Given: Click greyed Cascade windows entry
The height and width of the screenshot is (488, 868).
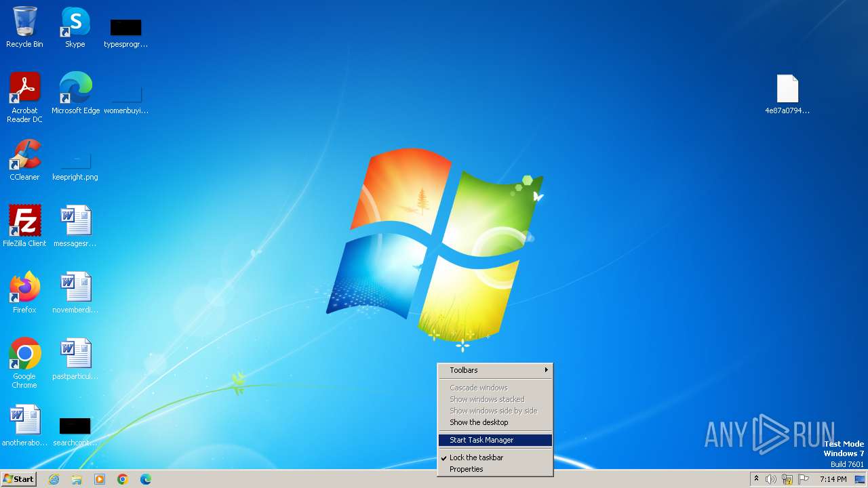Looking at the screenshot, I should coord(495,388).
